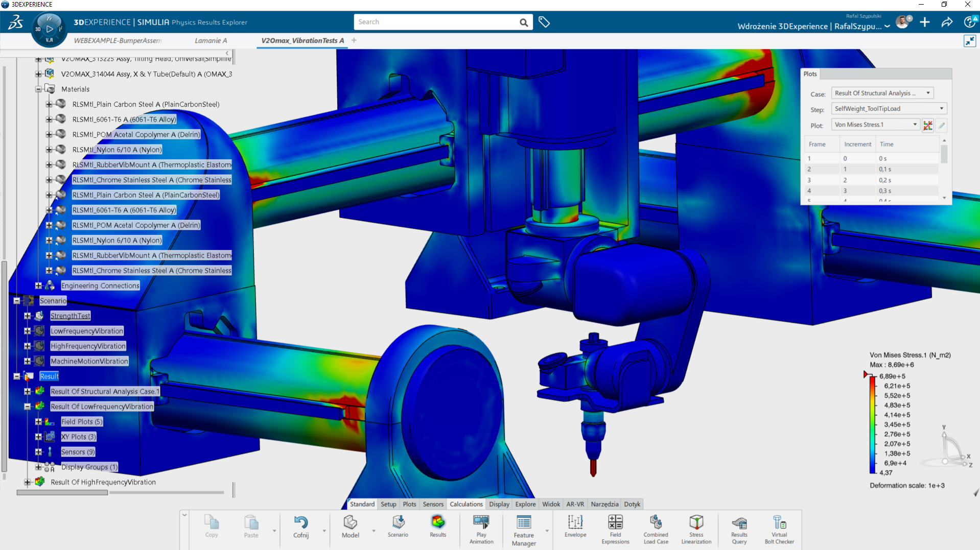The width and height of the screenshot is (980, 550).
Task: Play the results animation
Action: [481, 529]
